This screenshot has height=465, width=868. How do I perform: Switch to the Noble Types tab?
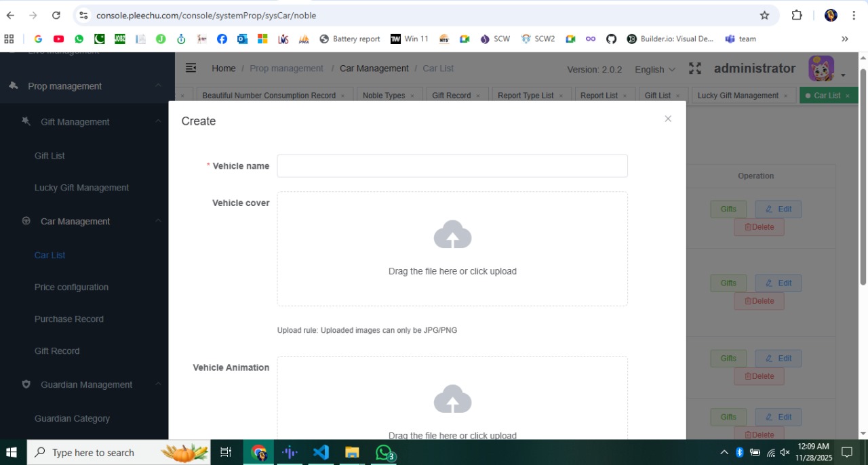click(x=384, y=96)
